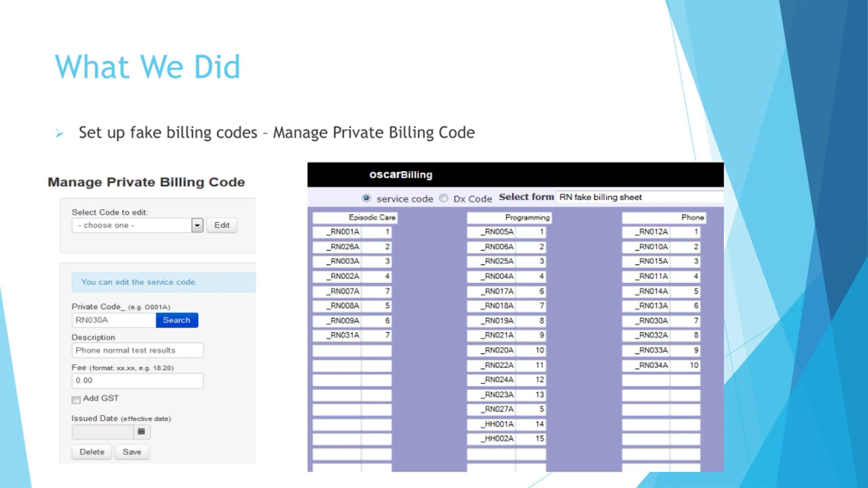Click the slide bullet arrow icon
868x488 pixels.
pyautogui.click(x=60, y=133)
